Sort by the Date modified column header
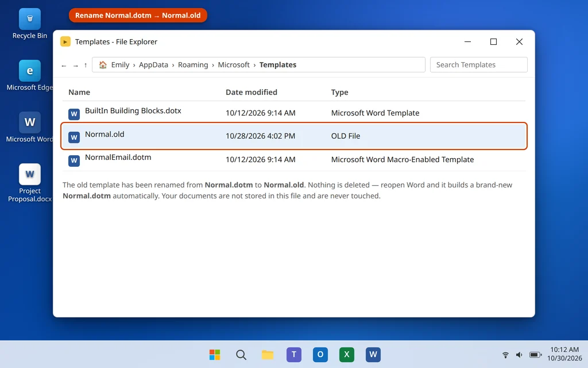 pyautogui.click(x=252, y=92)
